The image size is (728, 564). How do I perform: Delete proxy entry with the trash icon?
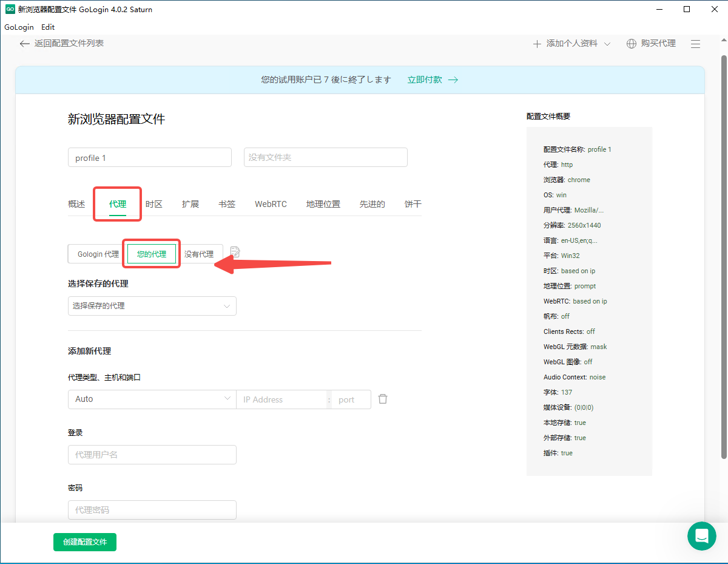pyautogui.click(x=383, y=399)
